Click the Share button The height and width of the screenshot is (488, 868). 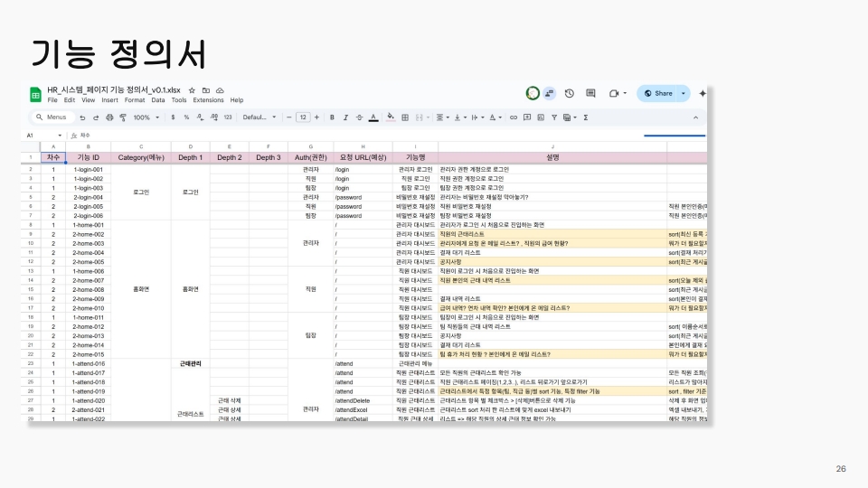[657, 93]
